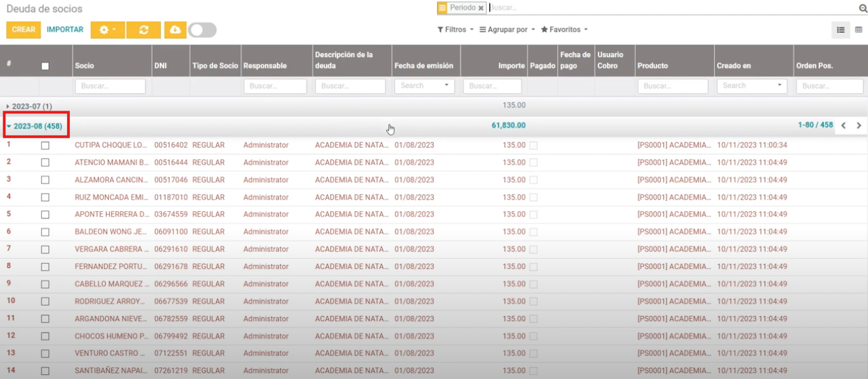
Task: Open the Agrupar por menu
Action: (507, 30)
